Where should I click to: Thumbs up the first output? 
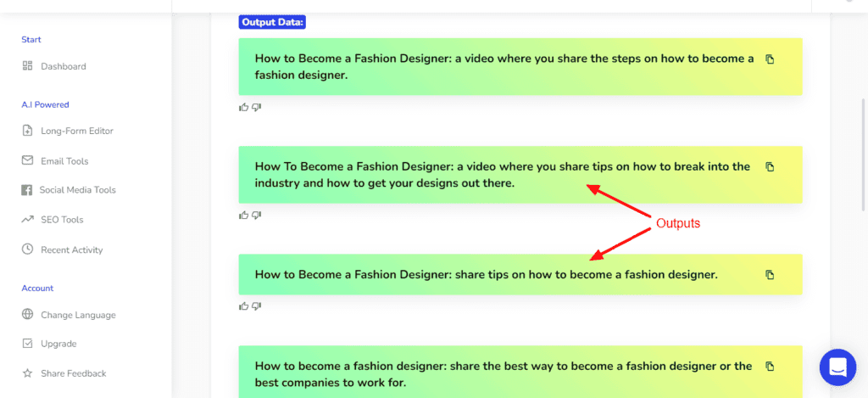point(244,107)
